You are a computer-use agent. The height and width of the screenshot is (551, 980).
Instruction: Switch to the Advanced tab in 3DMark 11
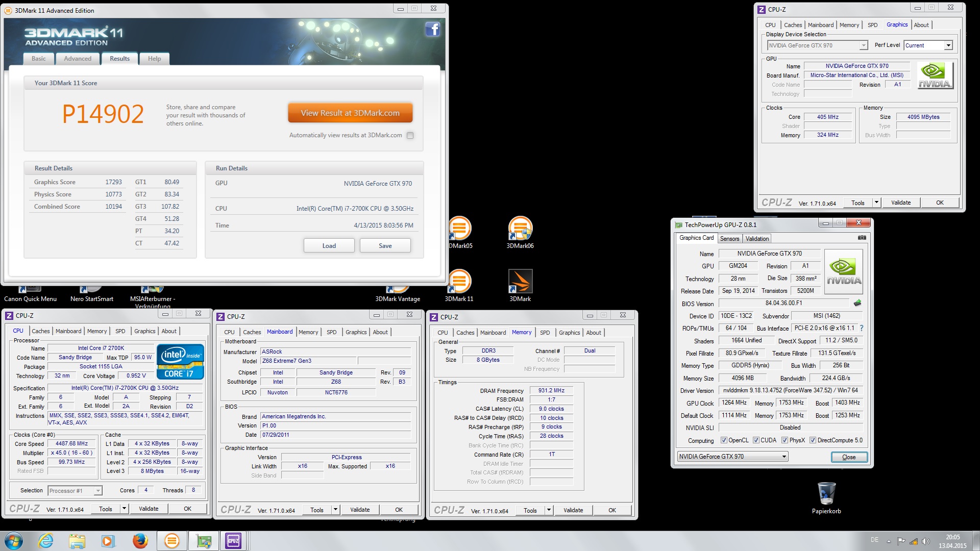click(x=78, y=59)
